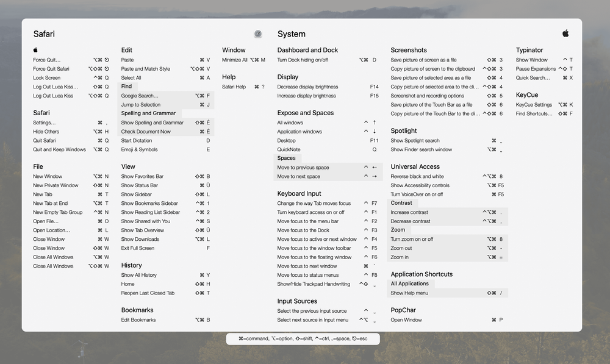This screenshot has height=364, width=610.
Task: Select Exit Full Screen
Action: click(166, 248)
